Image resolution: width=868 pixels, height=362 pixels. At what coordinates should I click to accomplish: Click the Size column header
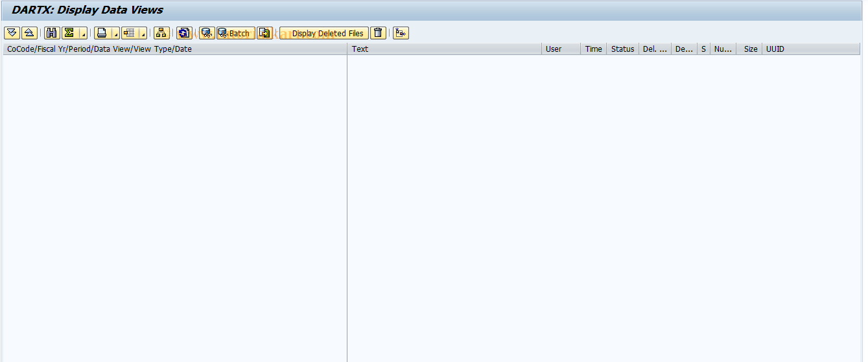coord(749,49)
